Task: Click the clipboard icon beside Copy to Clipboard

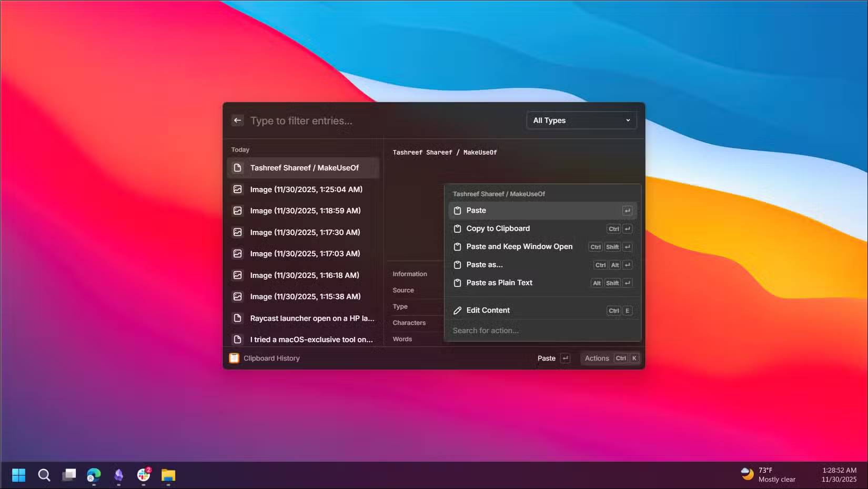Action: click(457, 228)
